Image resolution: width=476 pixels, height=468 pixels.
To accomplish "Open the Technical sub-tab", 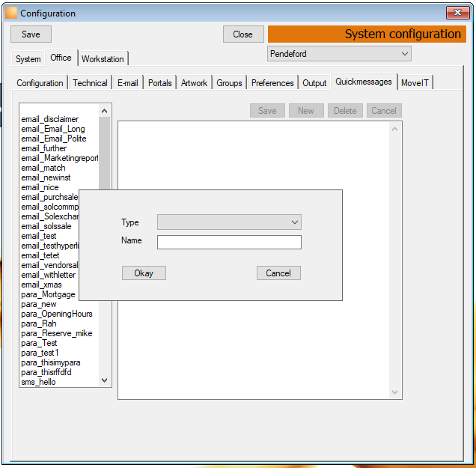I will [x=90, y=83].
